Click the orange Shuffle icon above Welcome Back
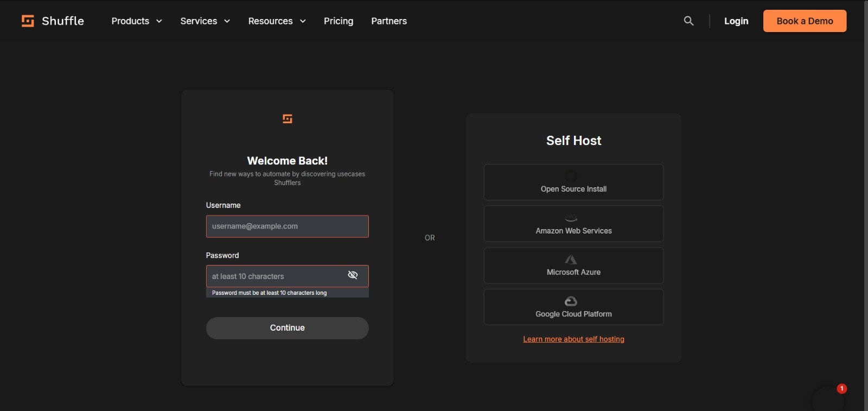The image size is (868, 411). point(288,118)
